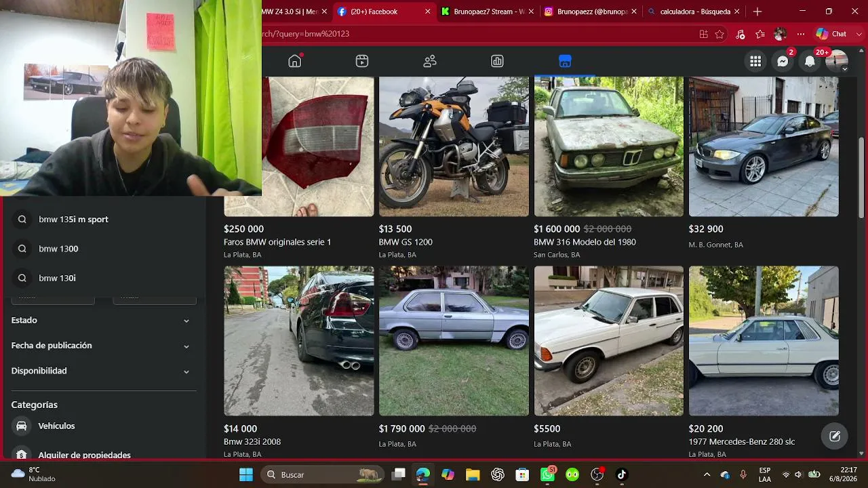
Task: Open the taskbar weather widget
Action: [x=34, y=474]
